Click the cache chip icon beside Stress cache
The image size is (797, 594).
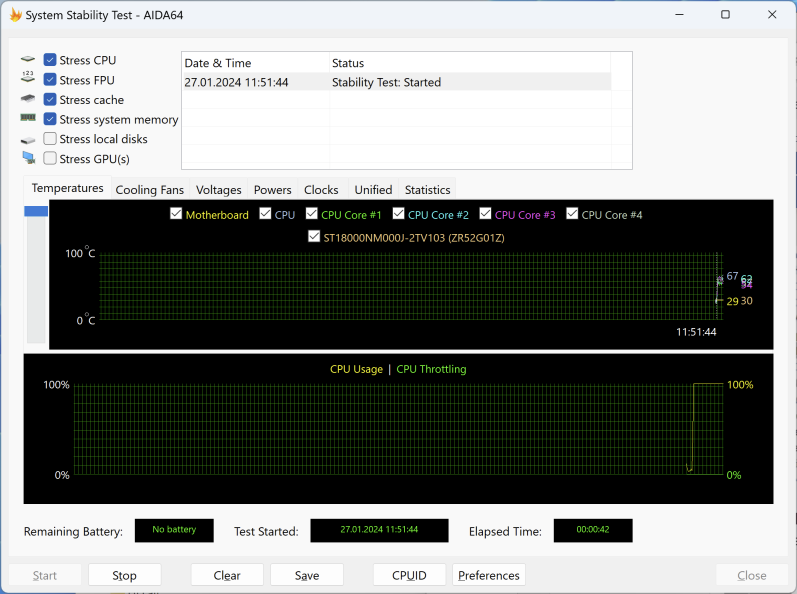coord(28,98)
